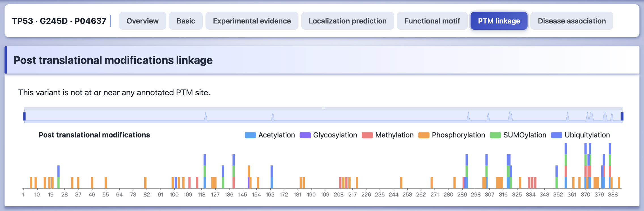Go to the Functional motif tab
Viewport: 644px width, 211px height.
tap(432, 21)
